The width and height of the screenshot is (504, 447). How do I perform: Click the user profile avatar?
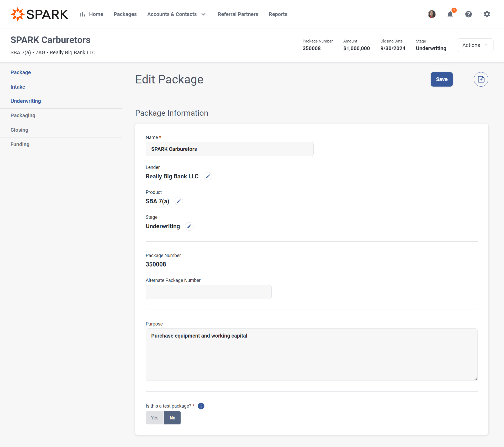432,14
